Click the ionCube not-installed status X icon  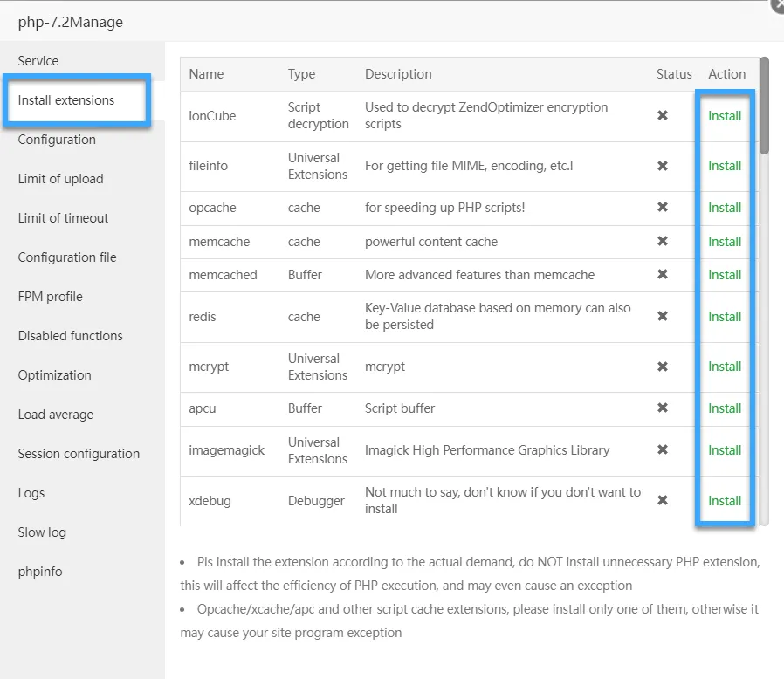click(x=663, y=115)
